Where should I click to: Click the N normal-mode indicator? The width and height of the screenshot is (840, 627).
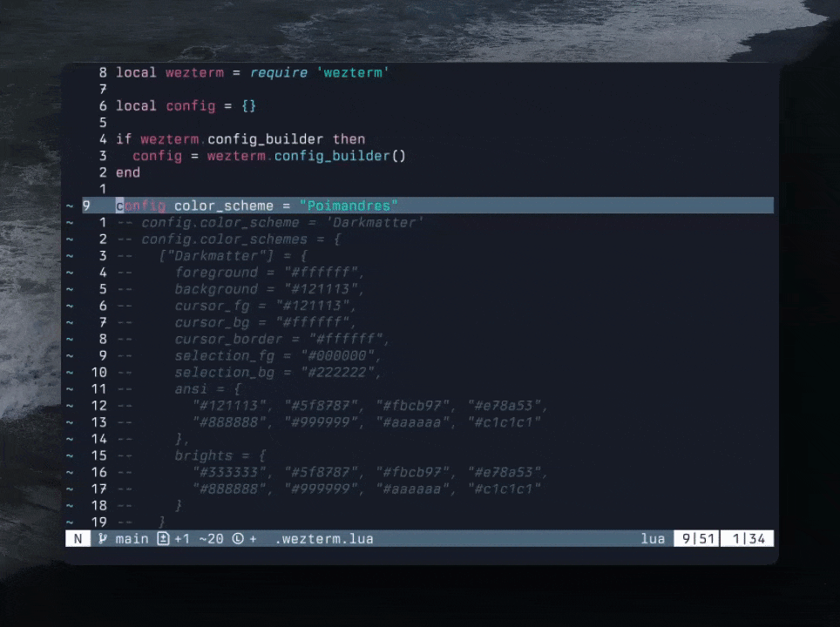pyautogui.click(x=78, y=539)
